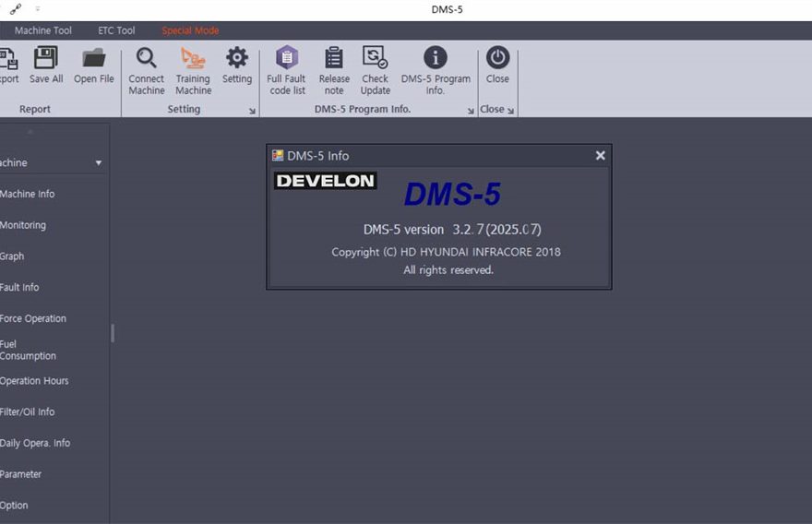This screenshot has width=812, height=524.
Task: Switch to the ETC Tool tab
Action: coord(116,30)
